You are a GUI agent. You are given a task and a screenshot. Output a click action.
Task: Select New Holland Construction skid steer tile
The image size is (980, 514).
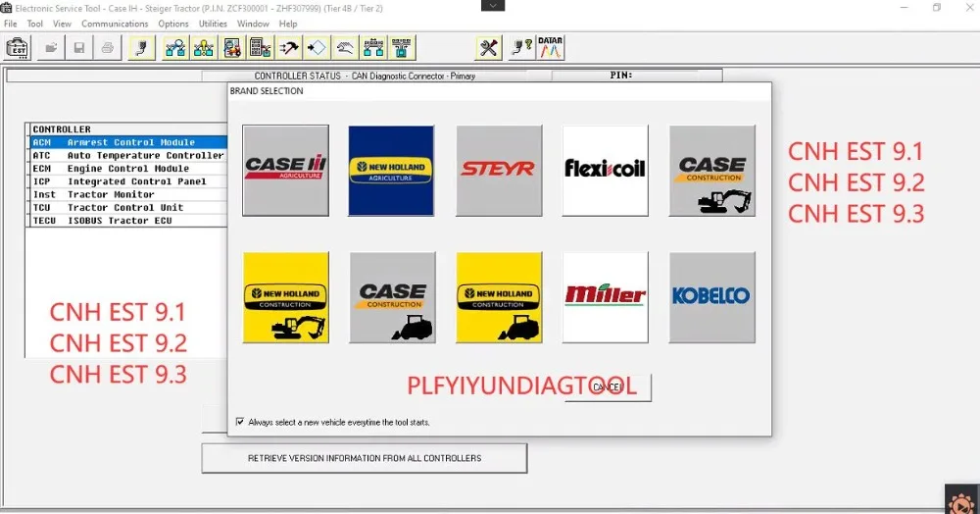point(499,297)
